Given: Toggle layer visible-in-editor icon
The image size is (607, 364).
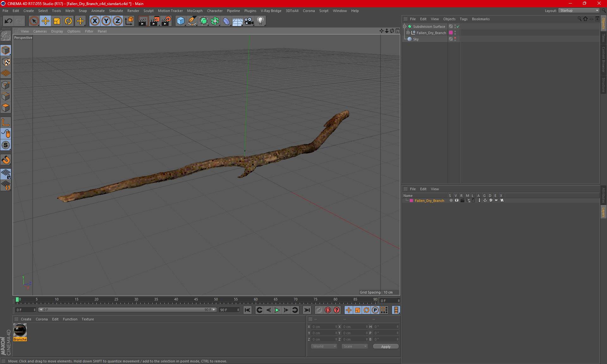Looking at the screenshot, I should (x=457, y=200).
